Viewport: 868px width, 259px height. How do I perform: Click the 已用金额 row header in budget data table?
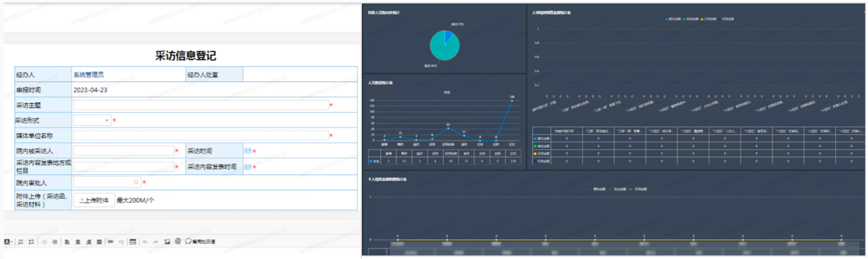pyautogui.click(x=541, y=153)
